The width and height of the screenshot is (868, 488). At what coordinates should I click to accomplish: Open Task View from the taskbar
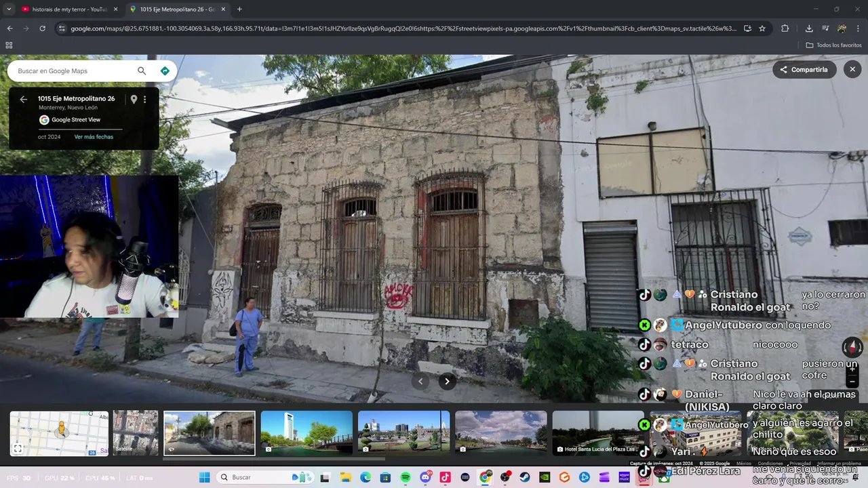(x=325, y=477)
